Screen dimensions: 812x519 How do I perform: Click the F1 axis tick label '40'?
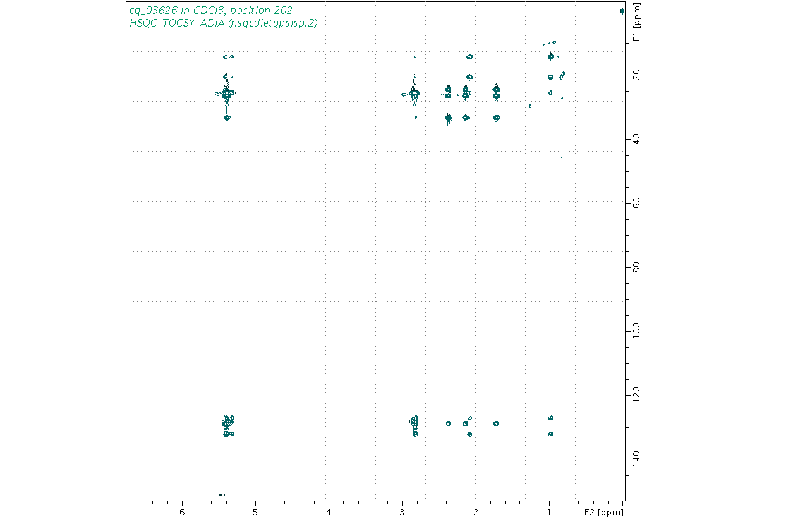637,139
